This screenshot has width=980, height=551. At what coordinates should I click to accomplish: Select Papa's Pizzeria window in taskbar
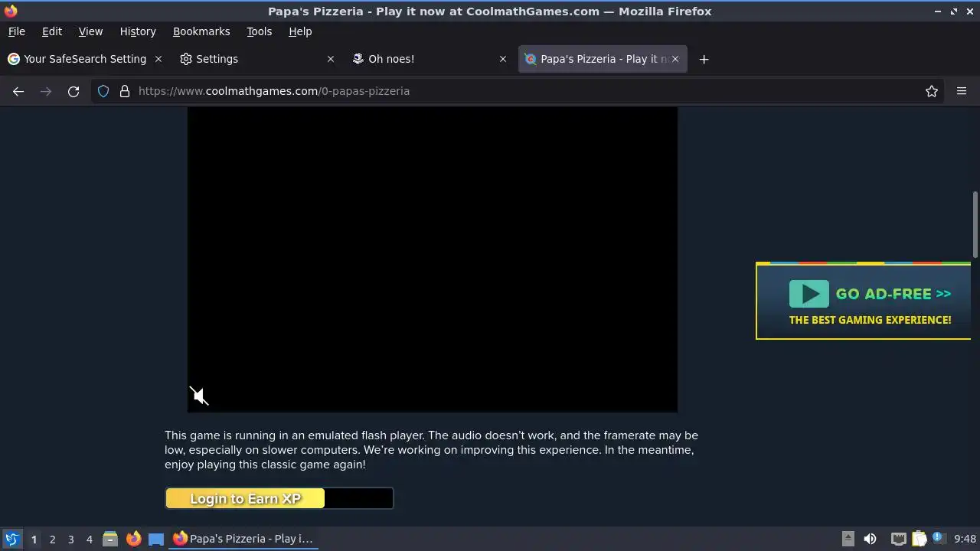click(243, 539)
